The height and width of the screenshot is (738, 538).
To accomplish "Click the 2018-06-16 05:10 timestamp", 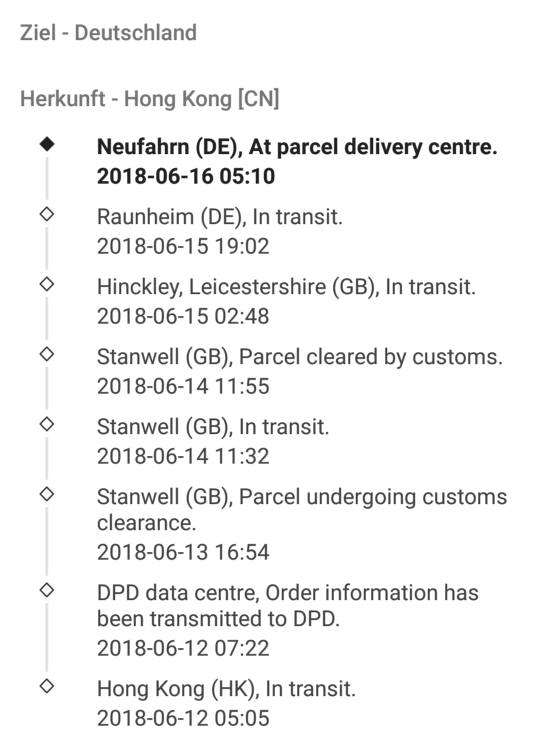I will tap(186, 176).
